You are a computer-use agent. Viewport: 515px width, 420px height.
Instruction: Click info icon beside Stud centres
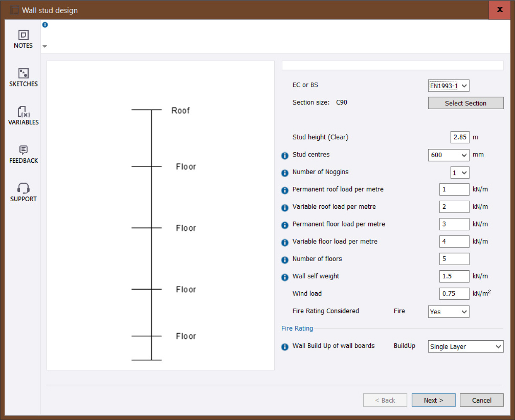point(285,156)
